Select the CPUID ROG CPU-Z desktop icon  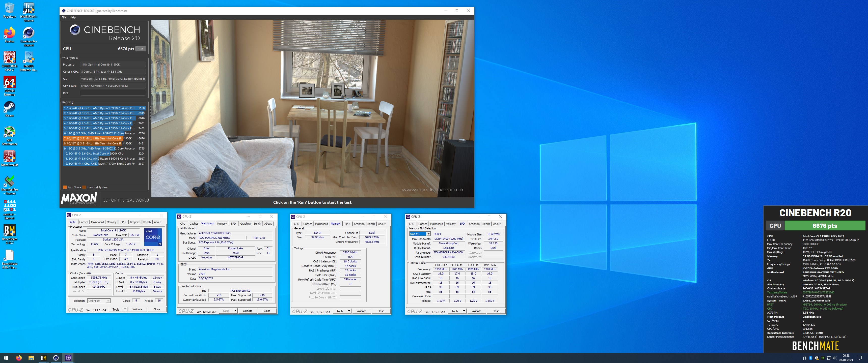[x=9, y=61]
